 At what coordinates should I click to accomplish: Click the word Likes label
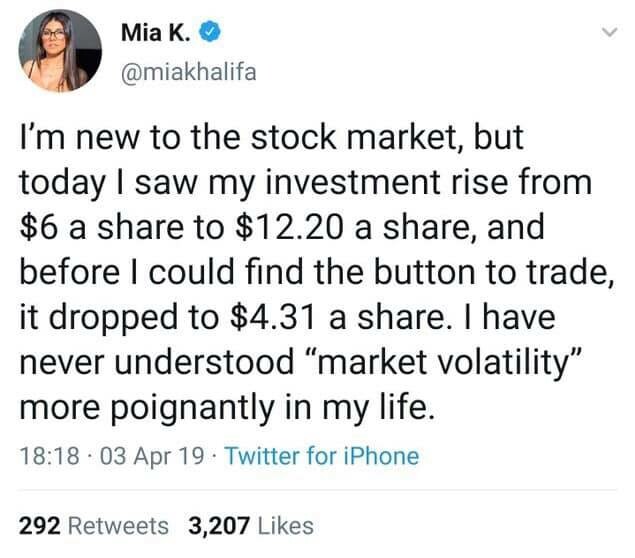[x=286, y=526]
